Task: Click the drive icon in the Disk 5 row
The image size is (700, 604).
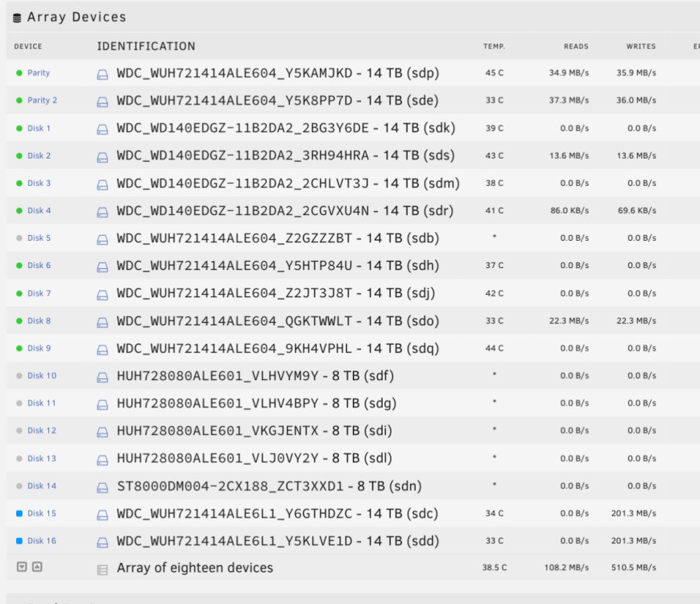Action: click(102, 240)
